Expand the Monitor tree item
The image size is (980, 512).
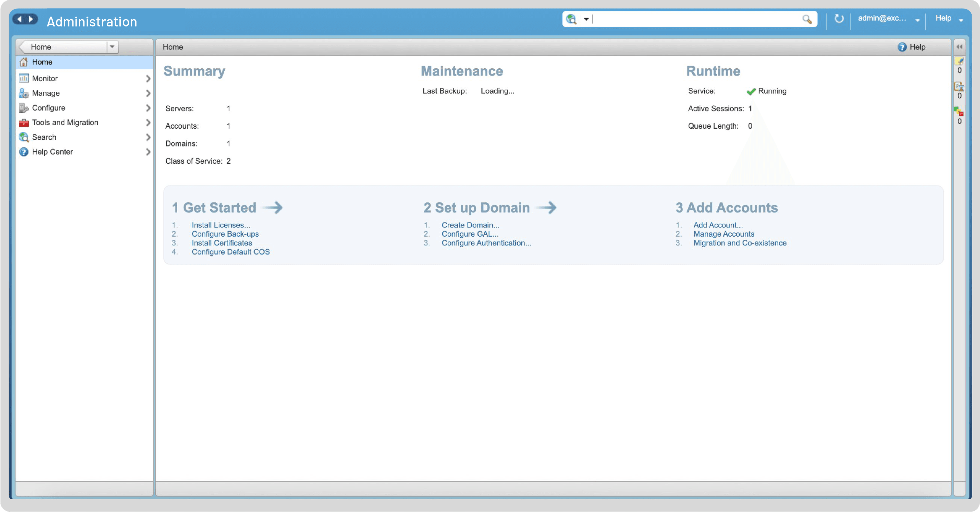point(148,78)
